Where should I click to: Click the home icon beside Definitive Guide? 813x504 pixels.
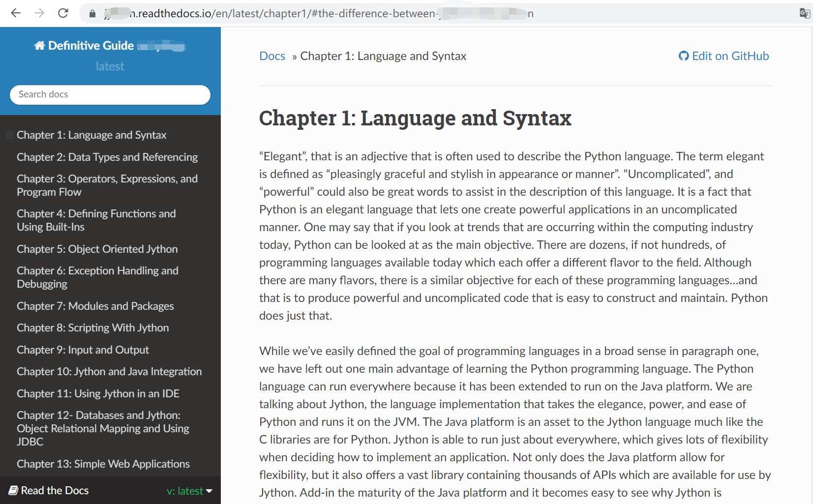pyautogui.click(x=39, y=46)
